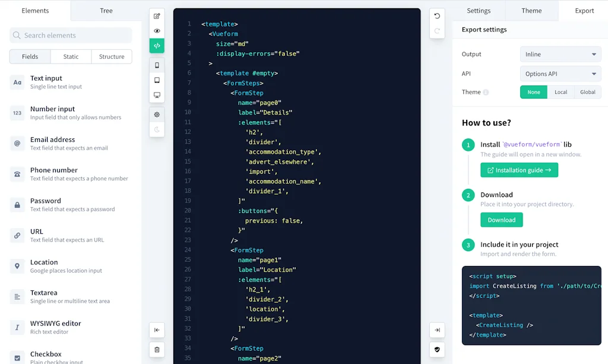Open the form settings gear icon

(x=157, y=114)
